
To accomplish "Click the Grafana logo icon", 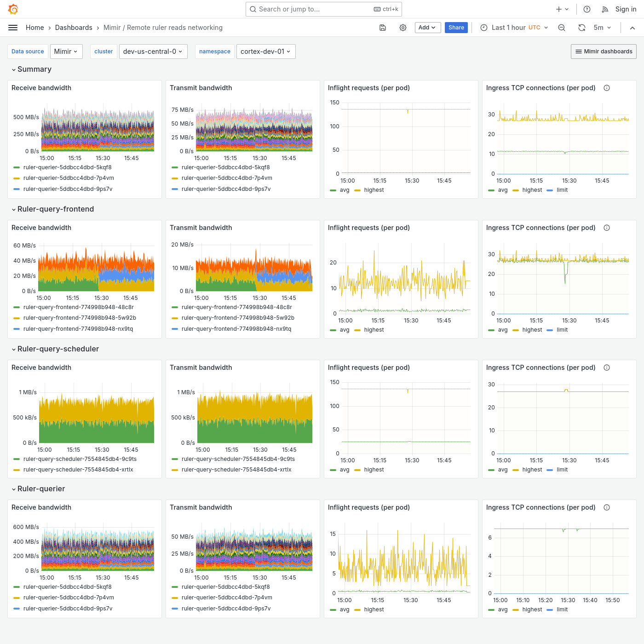I will [x=13, y=9].
